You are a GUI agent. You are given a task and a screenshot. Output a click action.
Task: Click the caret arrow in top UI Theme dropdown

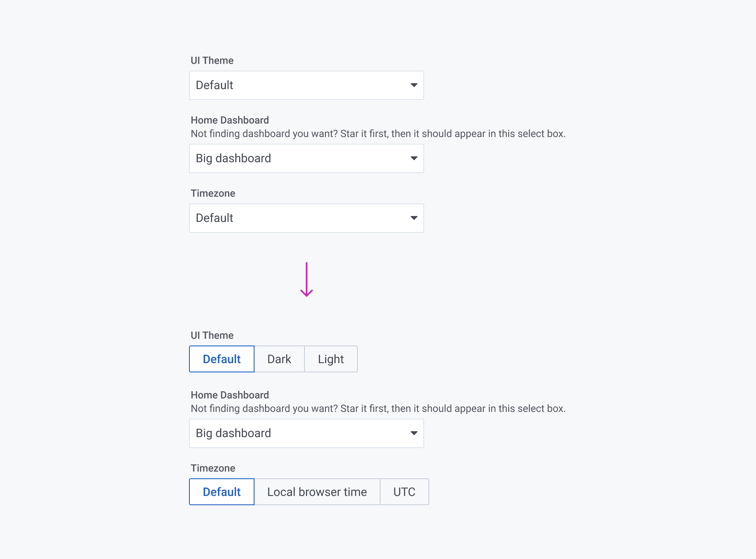414,85
